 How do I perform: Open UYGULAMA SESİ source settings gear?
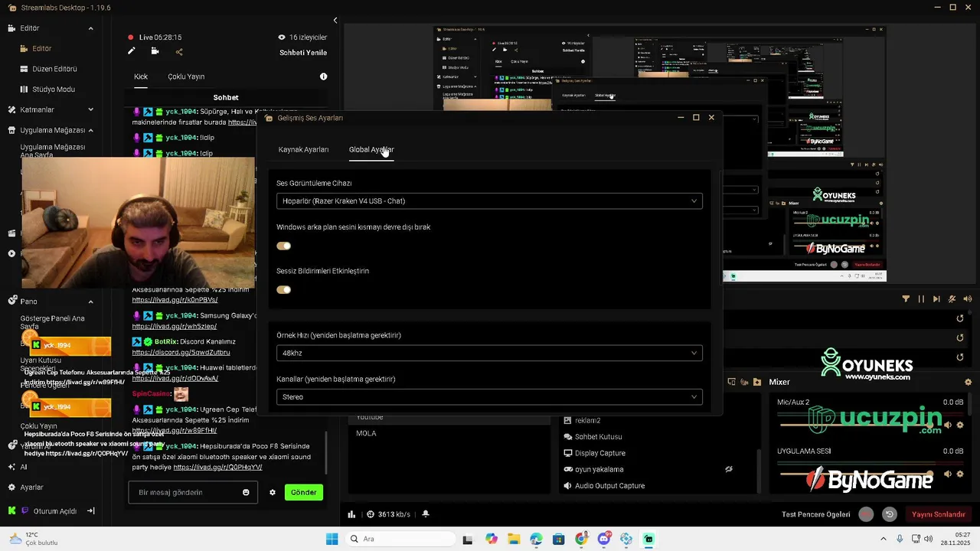(x=961, y=474)
